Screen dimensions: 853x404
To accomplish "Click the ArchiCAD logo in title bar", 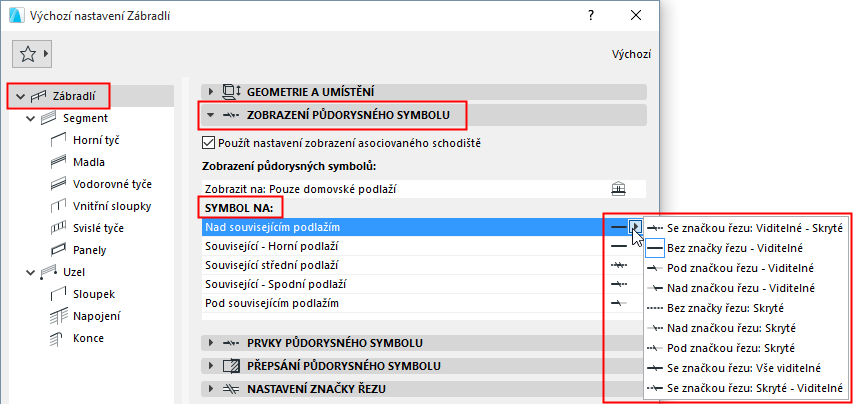I will (x=17, y=15).
